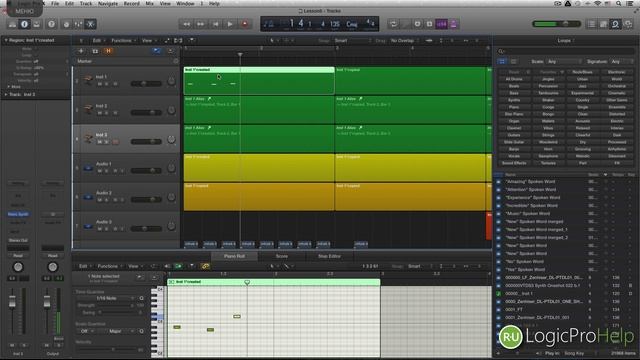Switch to the Step Editor tab

[x=329, y=256]
